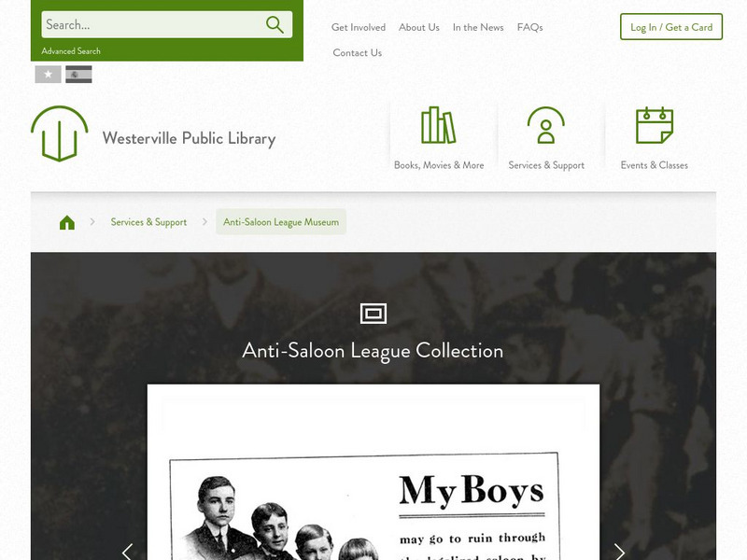Select Services & Support breadcrumb link

148,222
